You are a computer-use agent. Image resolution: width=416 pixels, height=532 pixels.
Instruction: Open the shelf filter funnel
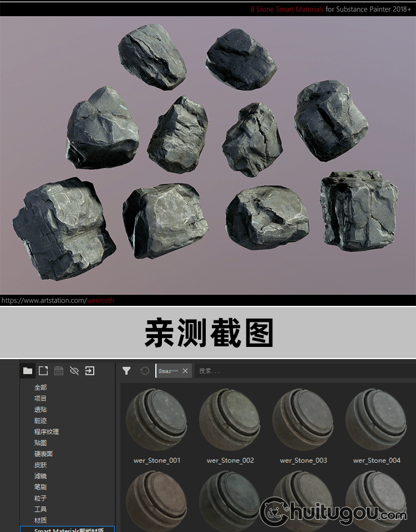point(126,371)
